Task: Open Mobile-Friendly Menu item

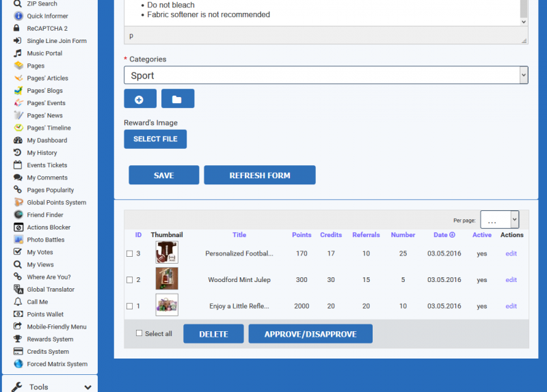Action: [57, 327]
